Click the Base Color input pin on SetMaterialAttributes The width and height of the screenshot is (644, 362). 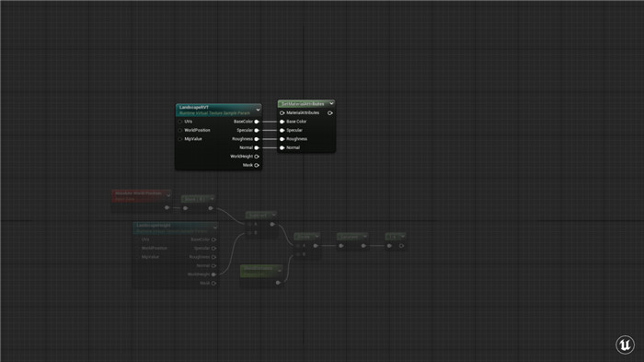[x=282, y=122]
